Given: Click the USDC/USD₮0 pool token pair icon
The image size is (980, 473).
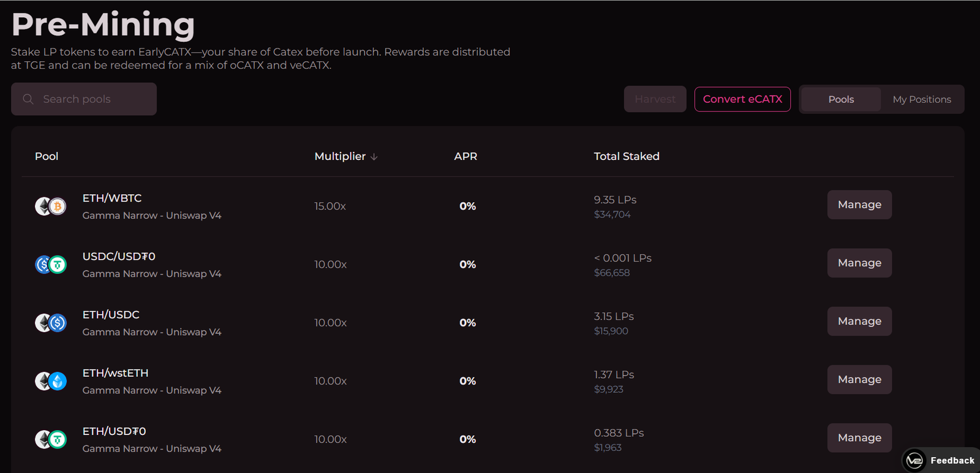Looking at the screenshot, I should coord(50,265).
